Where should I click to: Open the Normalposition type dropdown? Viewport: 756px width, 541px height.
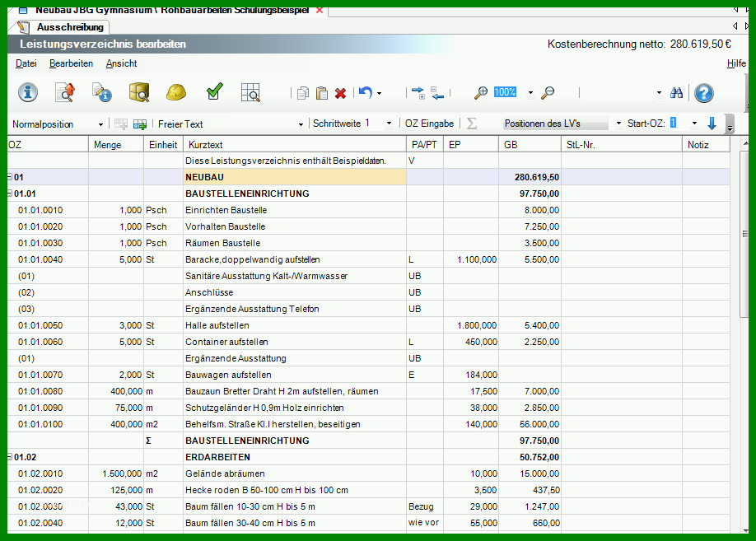click(x=100, y=124)
